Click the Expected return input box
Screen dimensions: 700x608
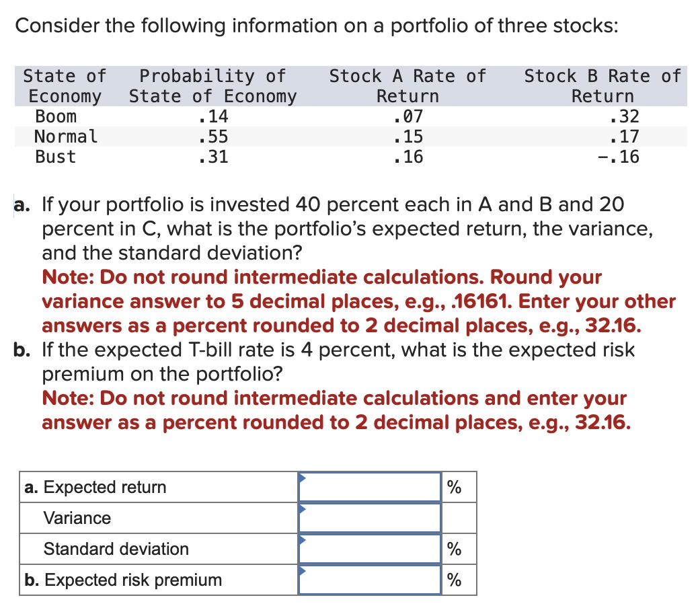point(370,487)
